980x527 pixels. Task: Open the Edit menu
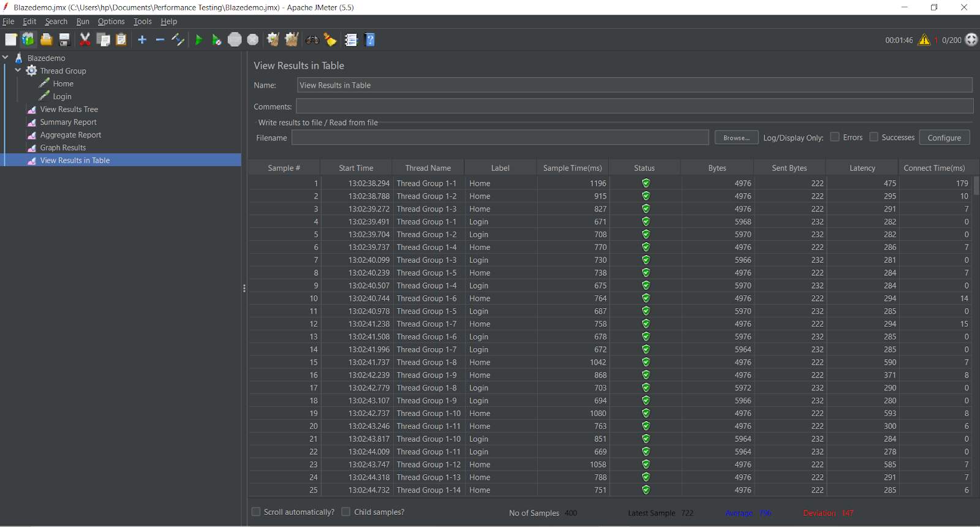coord(29,21)
